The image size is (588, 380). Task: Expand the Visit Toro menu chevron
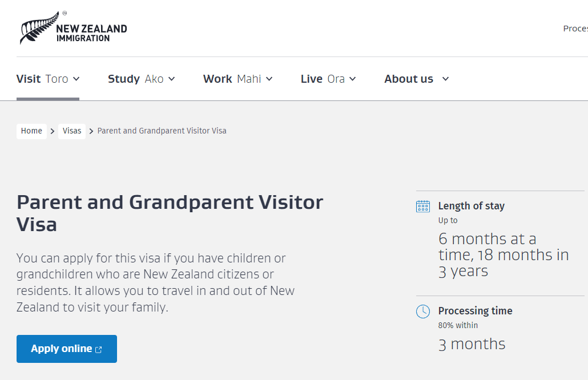(x=76, y=79)
